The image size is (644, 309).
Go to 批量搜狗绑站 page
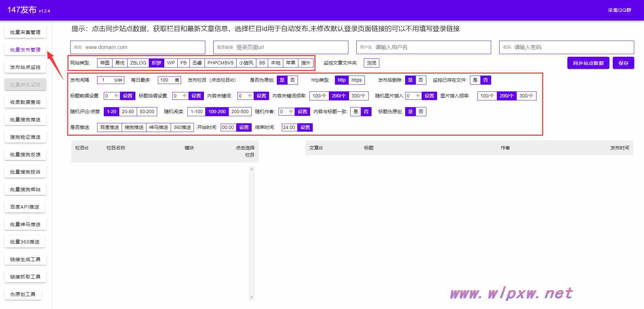click(25, 189)
